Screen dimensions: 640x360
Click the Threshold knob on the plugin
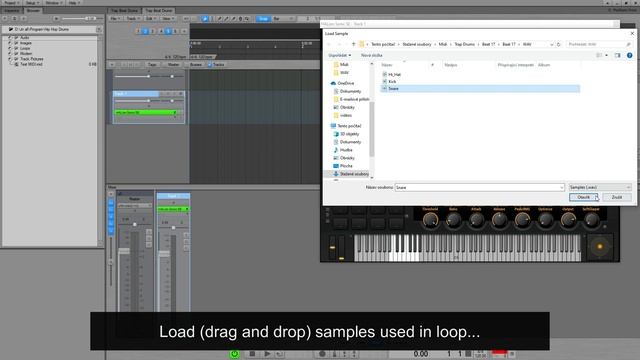[430, 220]
